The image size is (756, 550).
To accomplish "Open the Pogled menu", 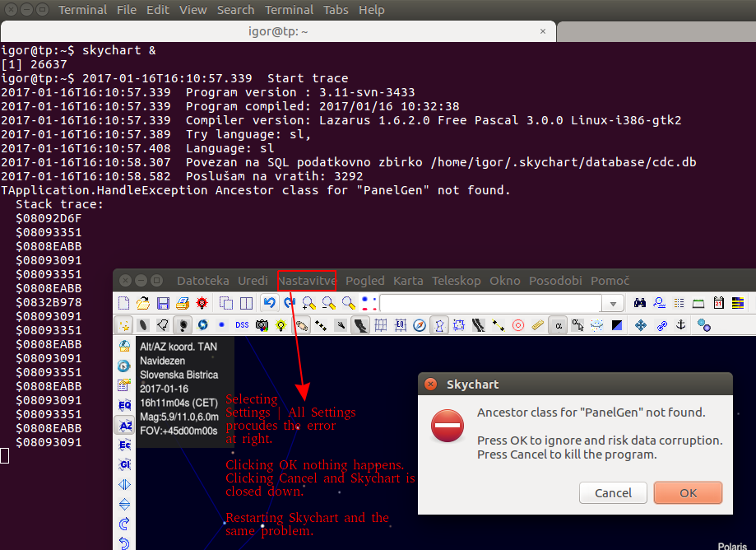I will point(365,281).
